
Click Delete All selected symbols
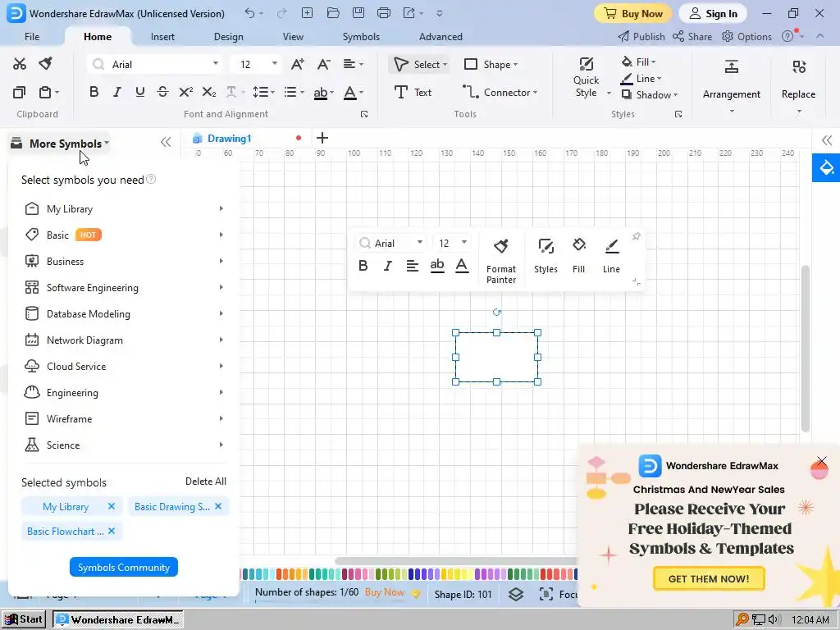point(206,481)
